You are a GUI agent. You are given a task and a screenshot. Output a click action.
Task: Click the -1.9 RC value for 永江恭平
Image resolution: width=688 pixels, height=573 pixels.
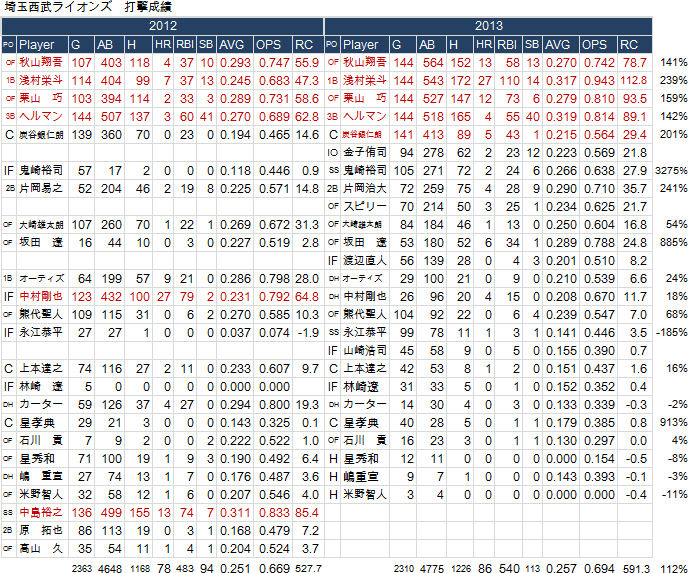(x=308, y=332)
